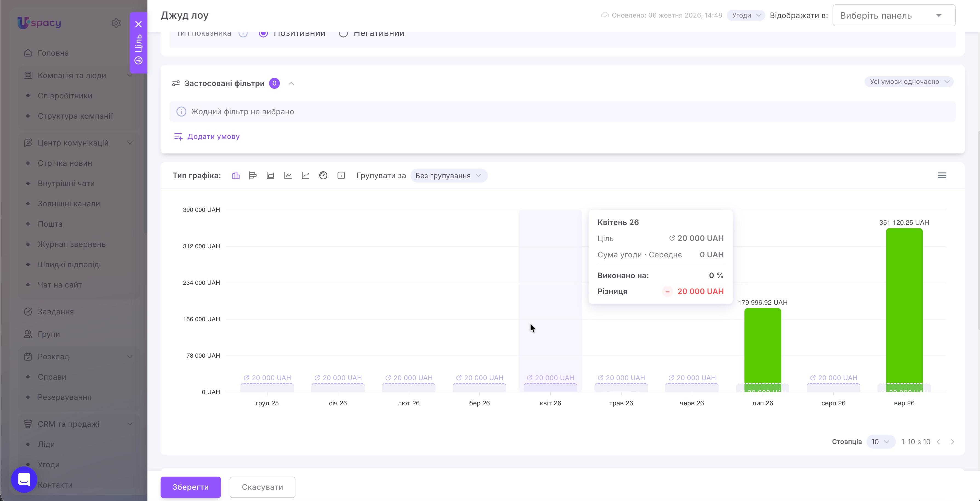Collapse Компанія та люди menu section
Screen dimensions: 980x501
click(130, 75)
